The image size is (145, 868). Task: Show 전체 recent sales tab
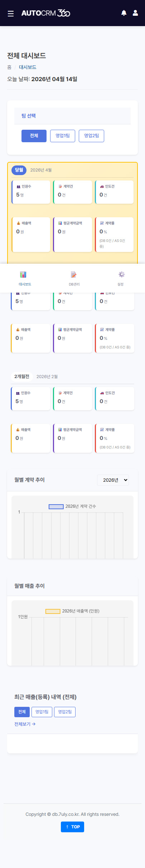(x=22, y=712)
